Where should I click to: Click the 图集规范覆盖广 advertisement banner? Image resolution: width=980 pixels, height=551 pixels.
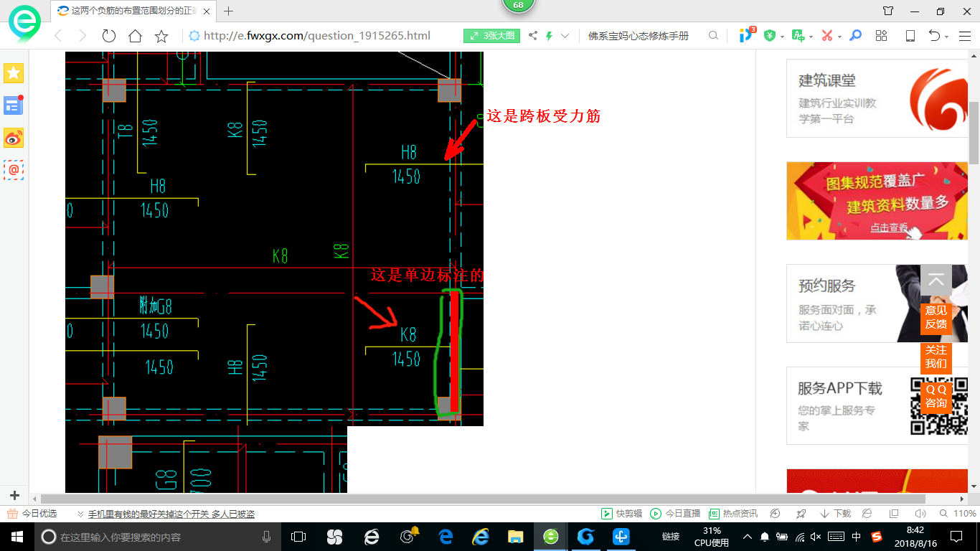coord(878,201)
